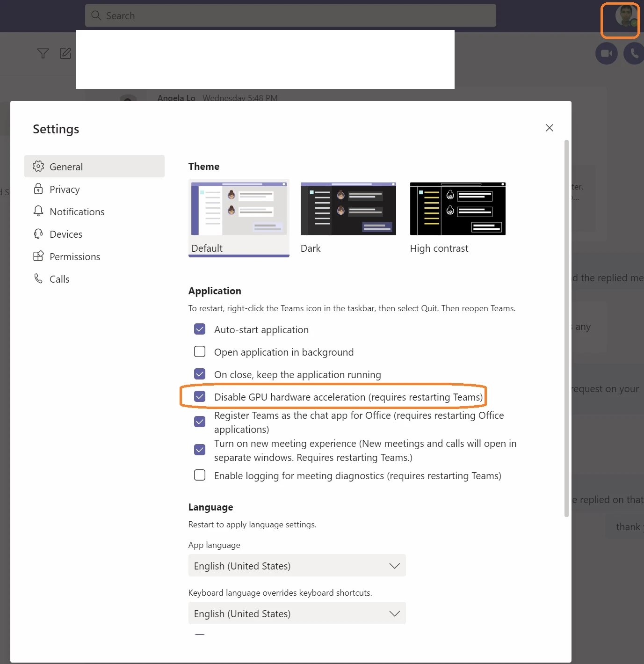Click the Search input field
Viewport: 644px width, 664px height.
coord(290,15)
